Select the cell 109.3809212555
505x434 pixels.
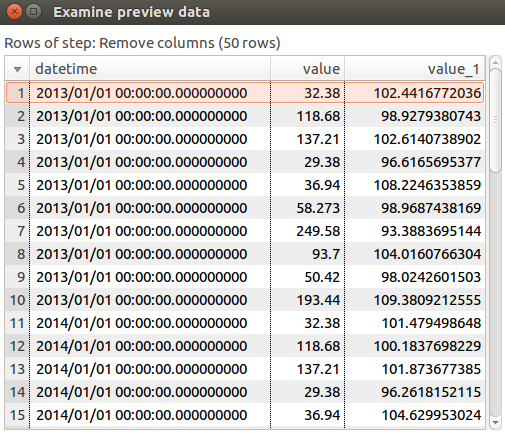pos(415,300)
